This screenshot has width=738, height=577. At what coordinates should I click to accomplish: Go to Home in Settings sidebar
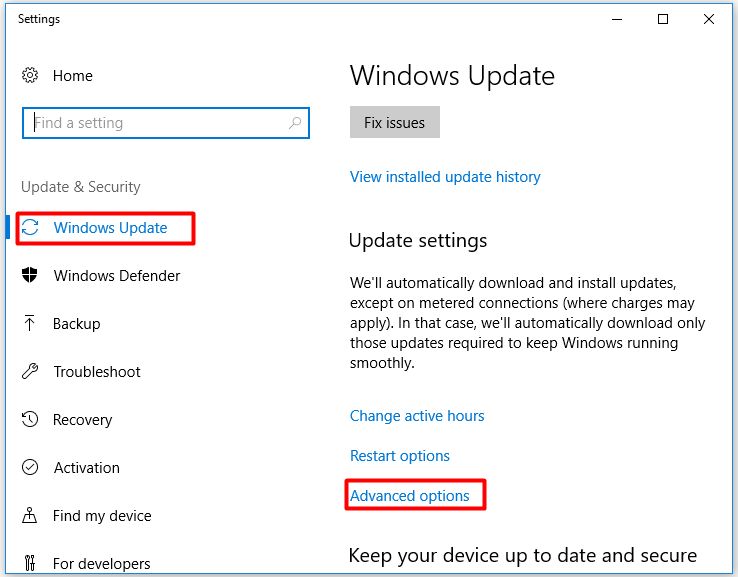pyautogui.click(x=72, y=76)
